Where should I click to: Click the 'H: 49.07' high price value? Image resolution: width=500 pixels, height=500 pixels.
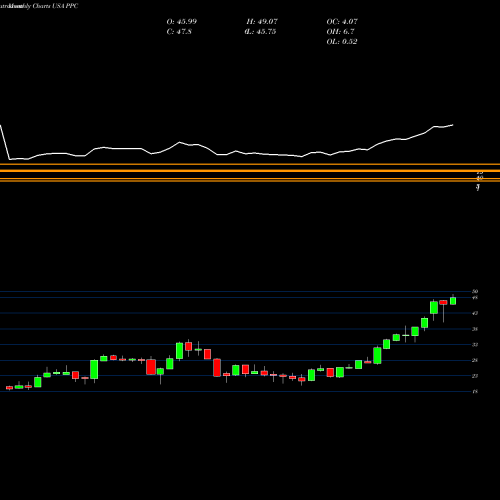[x=262, y=22]
